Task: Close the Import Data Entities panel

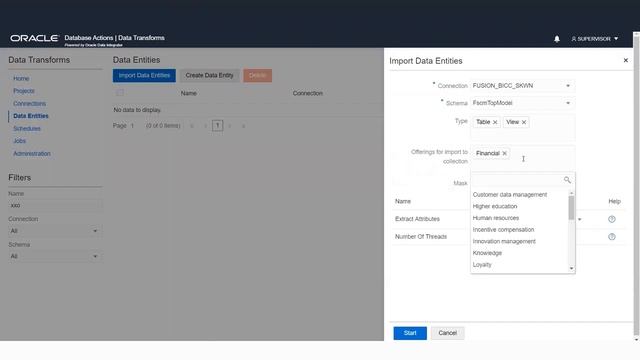Action: 626,60
